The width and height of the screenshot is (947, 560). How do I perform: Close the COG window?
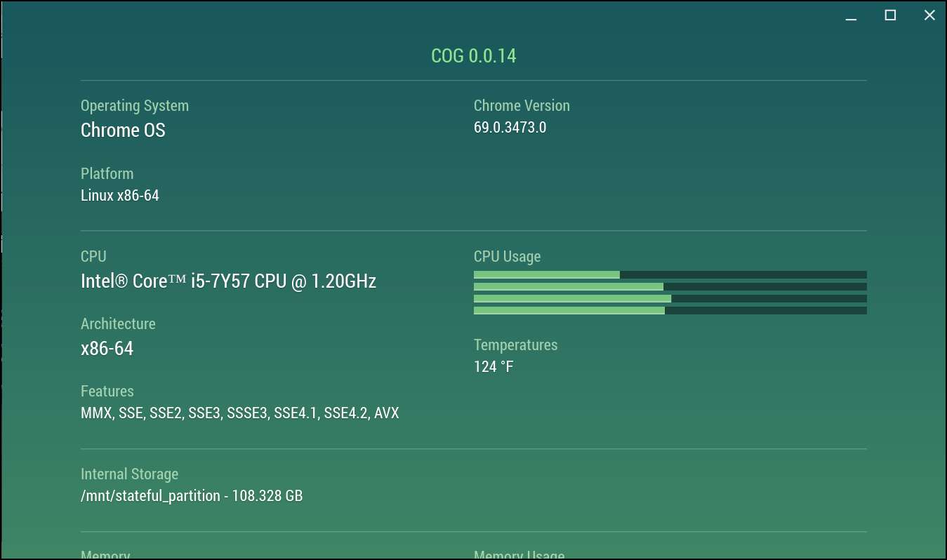click(929, 15)
